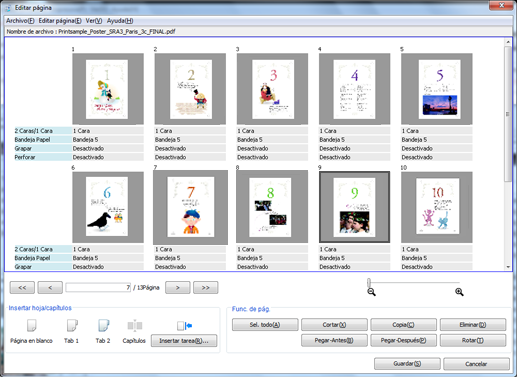Click the file name Printsample_Poster text
517x377 pixels.
click(117, 32)
